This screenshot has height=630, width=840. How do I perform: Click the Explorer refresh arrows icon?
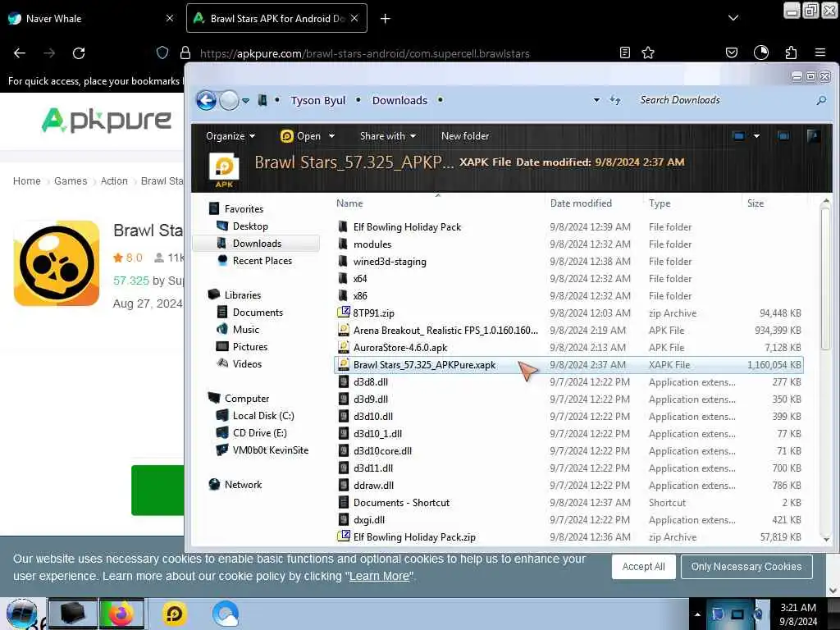615,100
